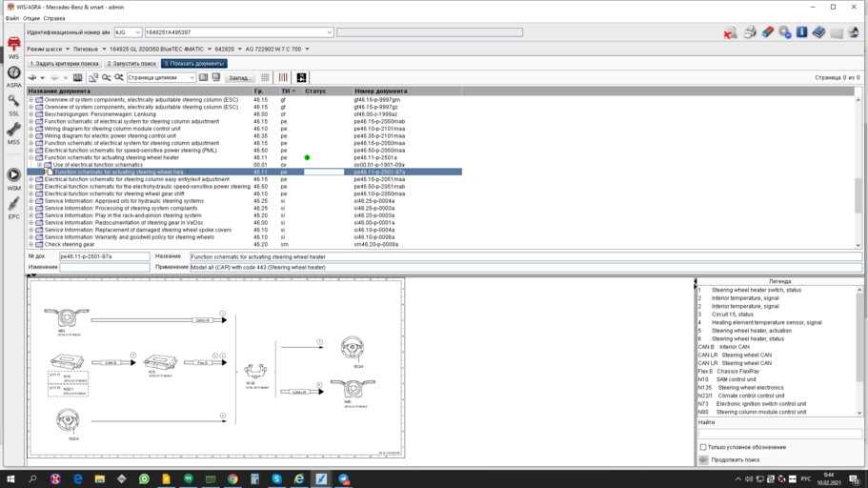Screen dimensions: 868x488
Task: Click the empty 'Изменение' input field
Action: [x=105, y=267]
